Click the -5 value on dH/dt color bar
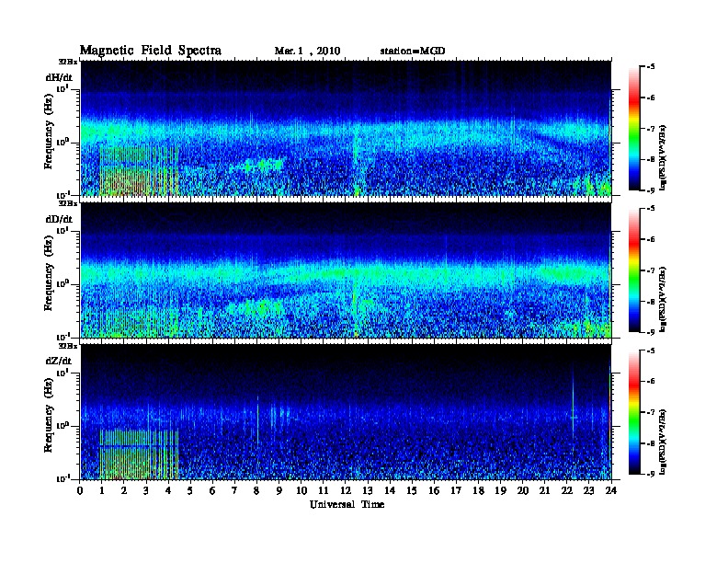This screenshot has width=728, height=563. point(652,67)
